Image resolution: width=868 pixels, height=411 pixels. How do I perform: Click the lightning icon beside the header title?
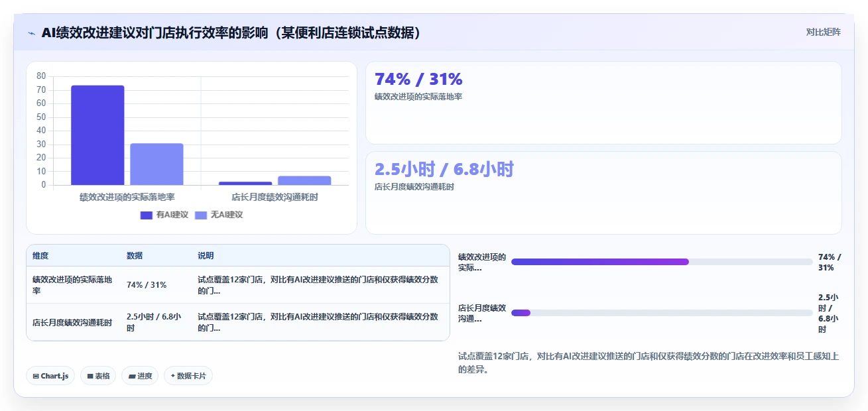coord(32,33)
